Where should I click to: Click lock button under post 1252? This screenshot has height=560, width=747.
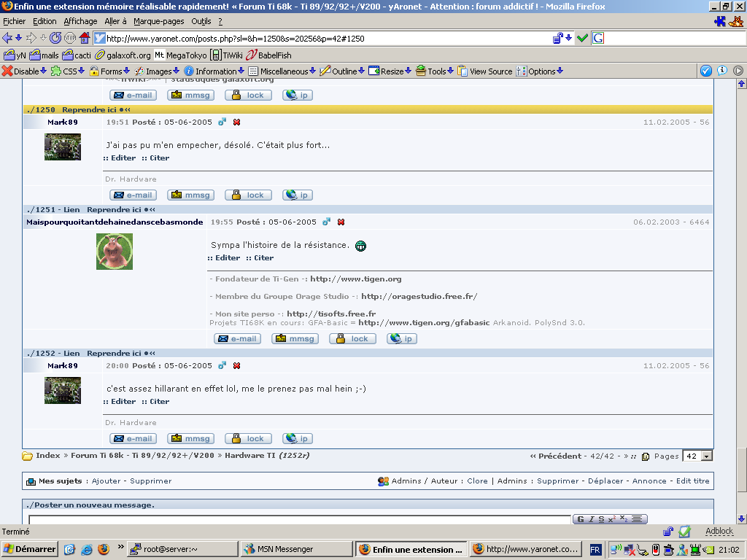click(248, 439)
